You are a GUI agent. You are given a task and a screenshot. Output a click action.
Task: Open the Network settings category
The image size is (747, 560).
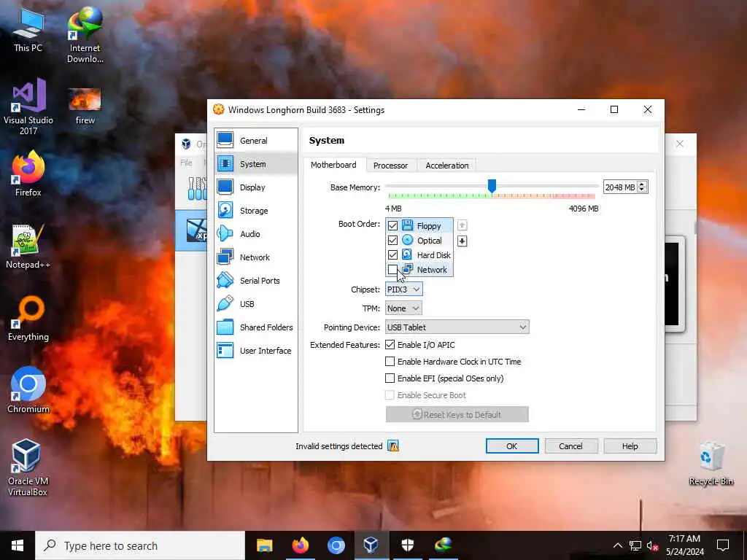click(256, 257)
